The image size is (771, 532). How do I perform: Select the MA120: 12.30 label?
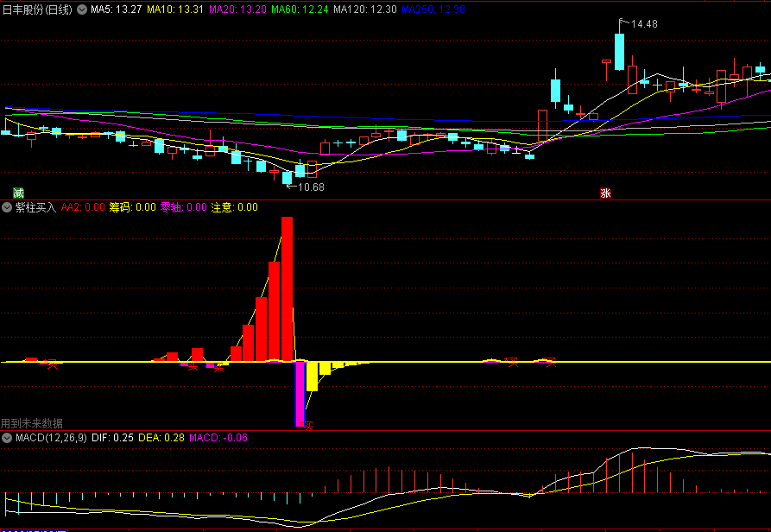[x=365, y=9]
